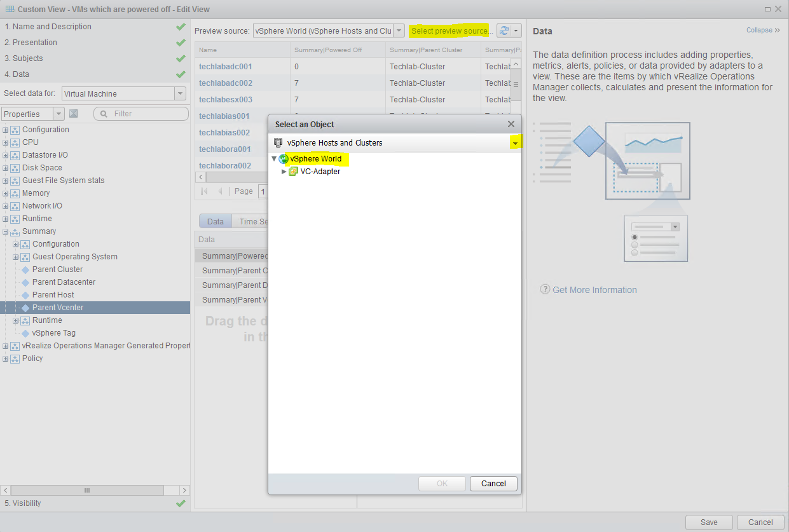This screenshot has height=532, width=789.
Task: Select the Memory group label
Action: (x=36, y=193)
